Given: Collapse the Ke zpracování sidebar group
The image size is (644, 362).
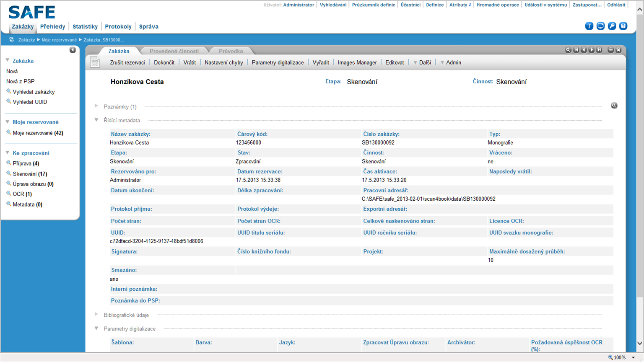Looking at the screenshot, I should tap(8, 153).
